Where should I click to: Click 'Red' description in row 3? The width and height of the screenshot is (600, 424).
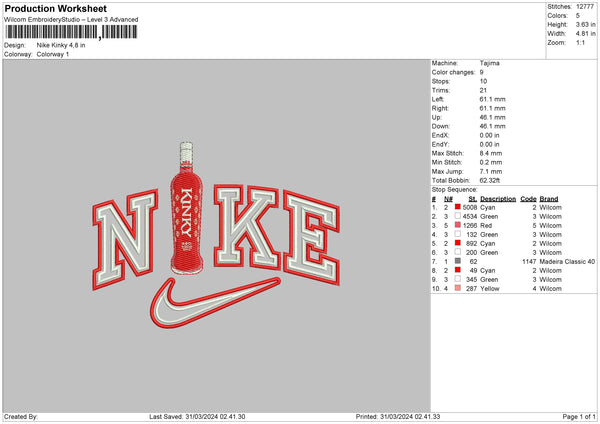click(x=486, y=225)
